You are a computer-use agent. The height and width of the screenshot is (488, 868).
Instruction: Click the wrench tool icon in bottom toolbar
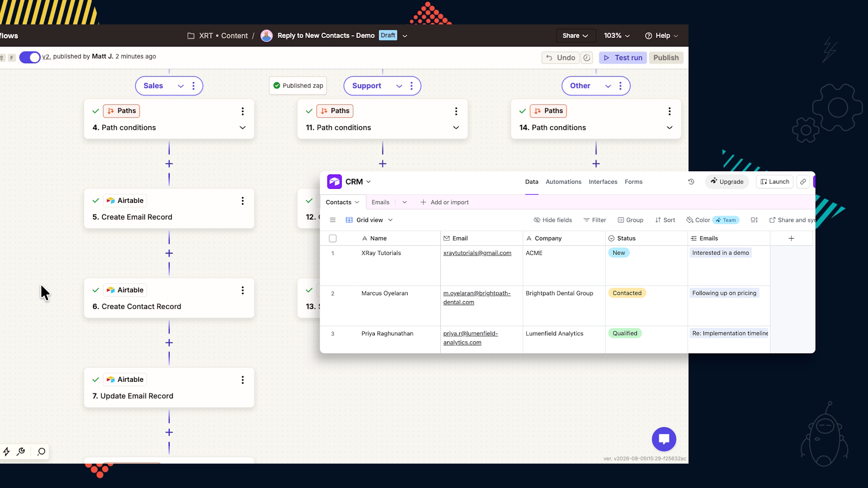pos(21,451)
